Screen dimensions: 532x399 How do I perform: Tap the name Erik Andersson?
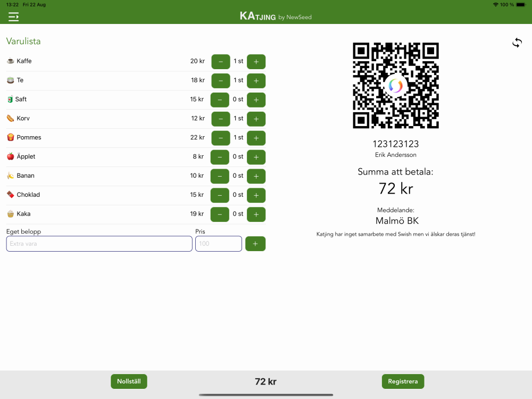pos(396,155)
